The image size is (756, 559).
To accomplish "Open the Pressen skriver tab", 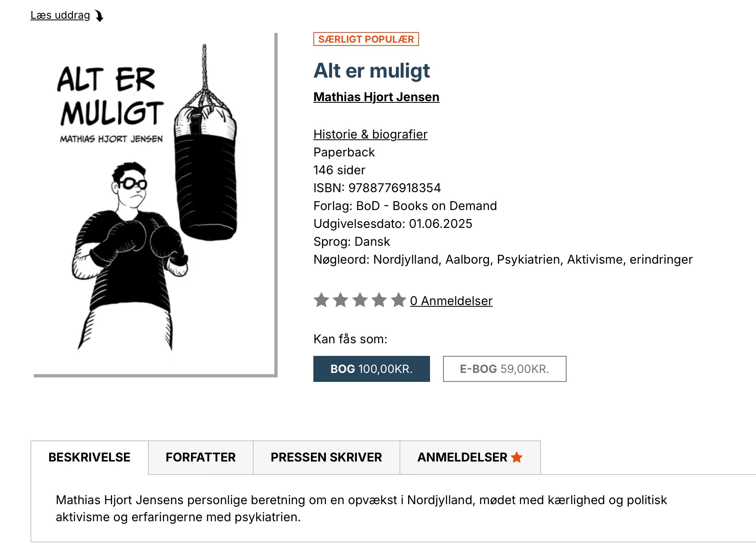I will coord(326,457).
